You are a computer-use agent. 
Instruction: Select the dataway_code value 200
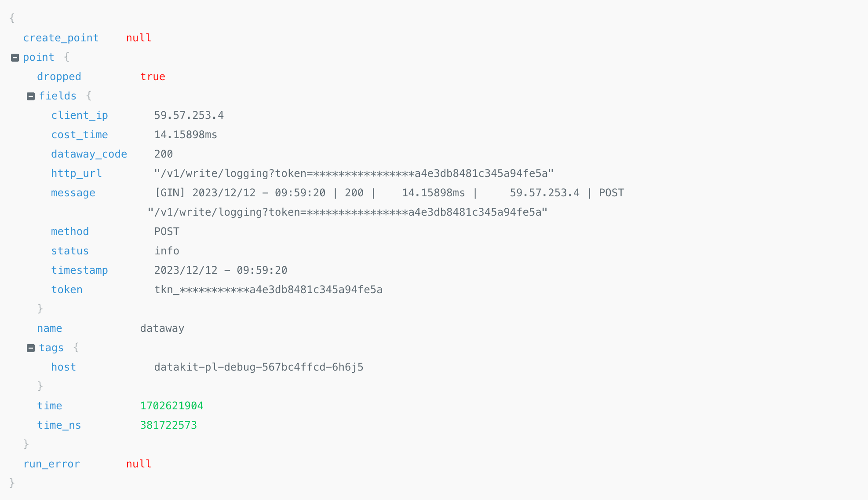pyautogui.click(x=164, y=154)
